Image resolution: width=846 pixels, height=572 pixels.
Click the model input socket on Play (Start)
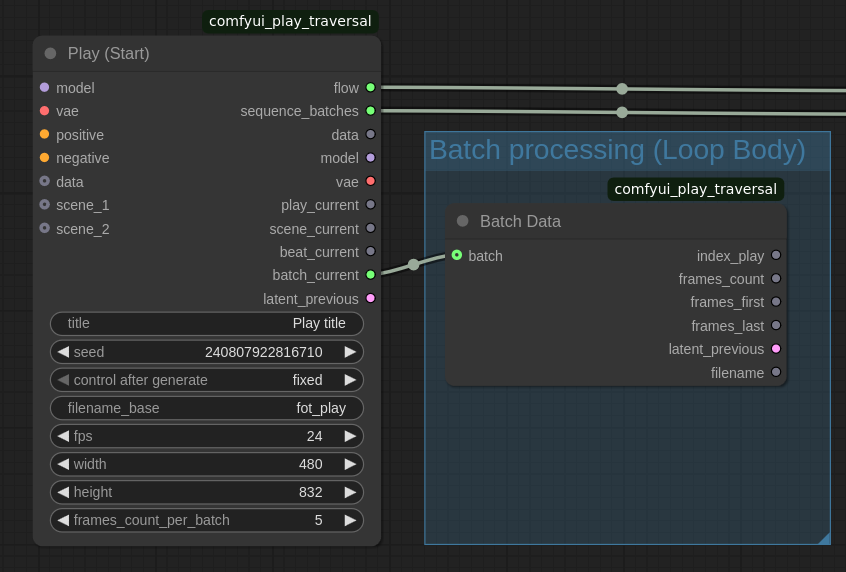pyautogui.click(x=45, y=87)
